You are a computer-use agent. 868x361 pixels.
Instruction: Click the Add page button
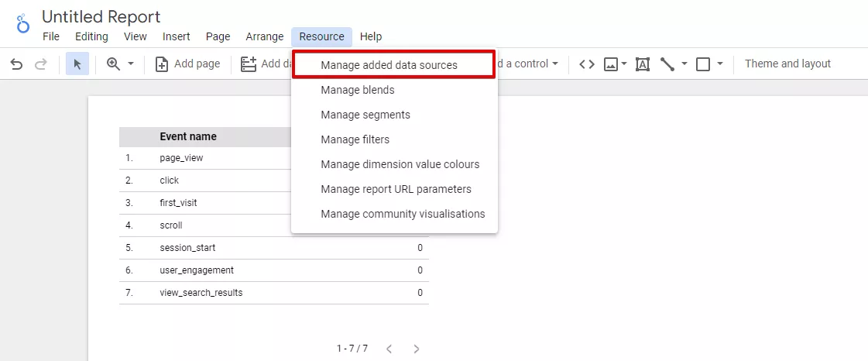[x=187, y=64]
